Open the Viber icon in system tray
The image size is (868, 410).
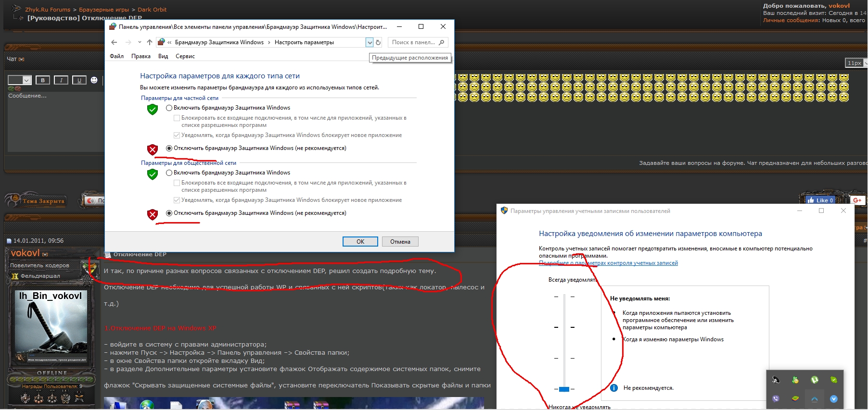[x=776, y=398]
